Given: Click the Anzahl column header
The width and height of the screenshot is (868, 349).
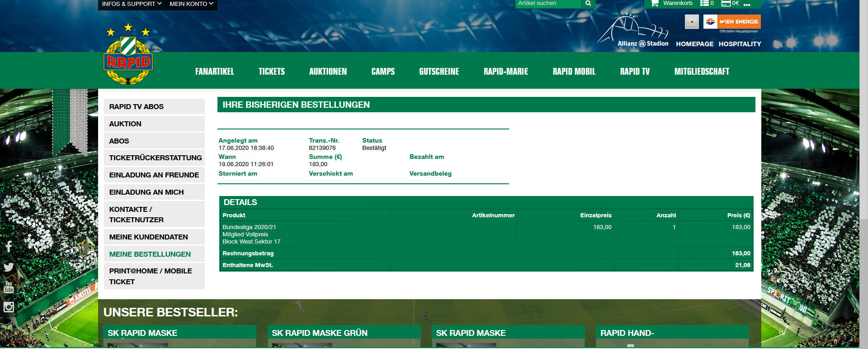Looking at the screenshot, I should [666, 215].
